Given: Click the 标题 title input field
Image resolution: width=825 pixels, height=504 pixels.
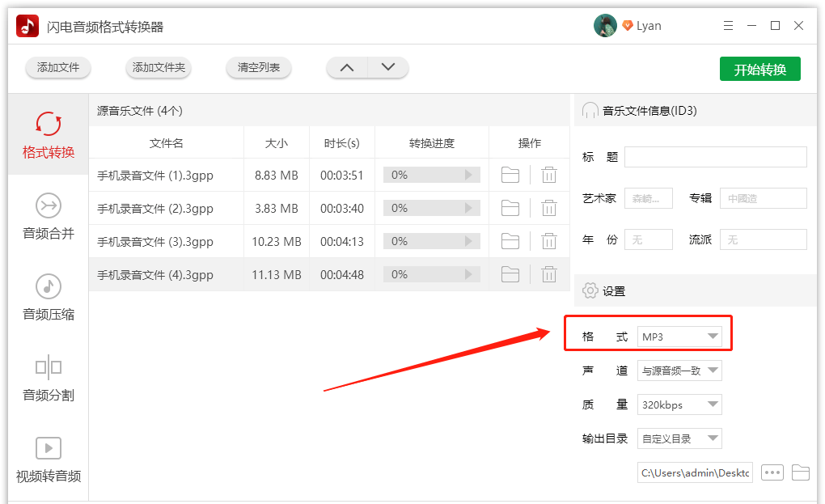Looking at the screenshot, I should pyautogui.click(x=715, y=156).
